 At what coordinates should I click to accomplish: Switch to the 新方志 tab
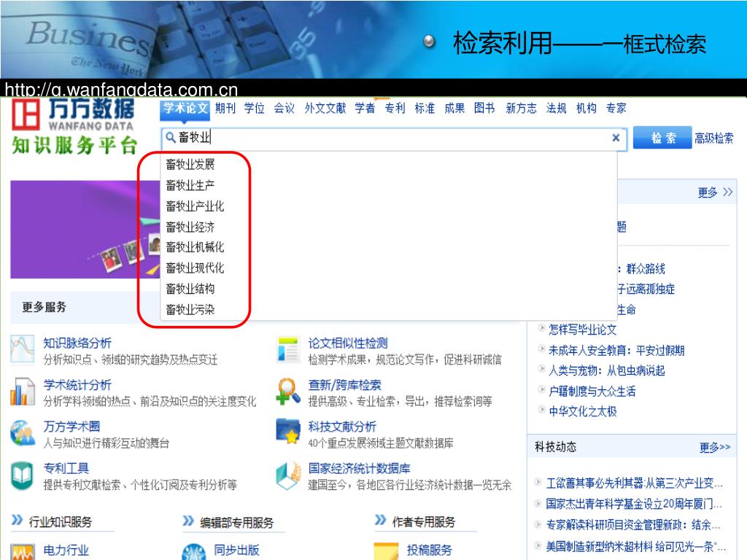pos(521,108)
